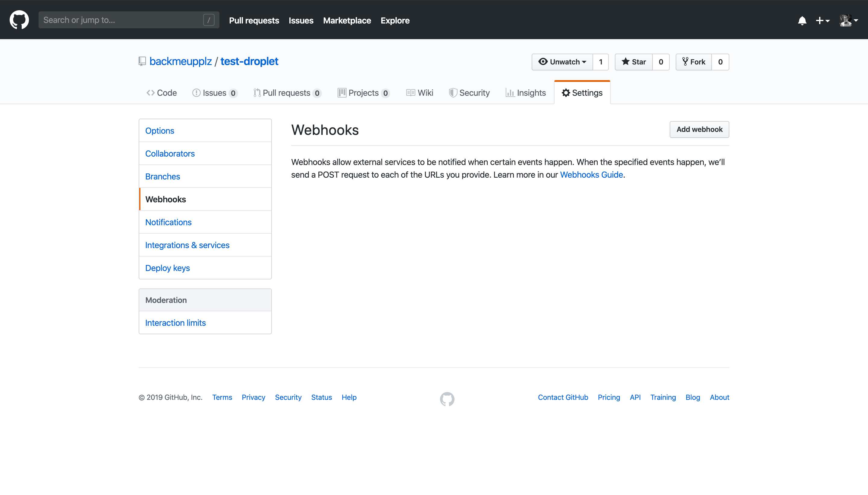This screenshot has width=868, height=495.
Task: Click the watchers count 1
Action: (601, 62)
